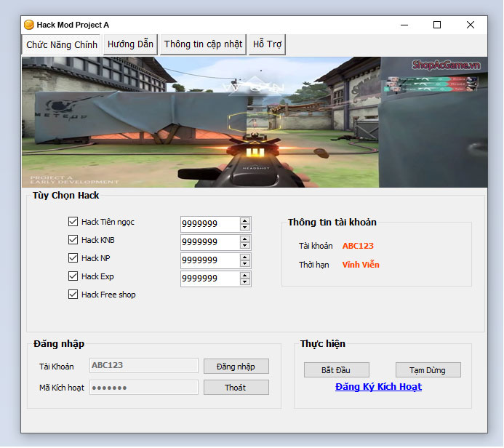Pause with the Tạm Dừng button
Image resolution: width=504 pixels, height=448 pixels.
point(428,370)
